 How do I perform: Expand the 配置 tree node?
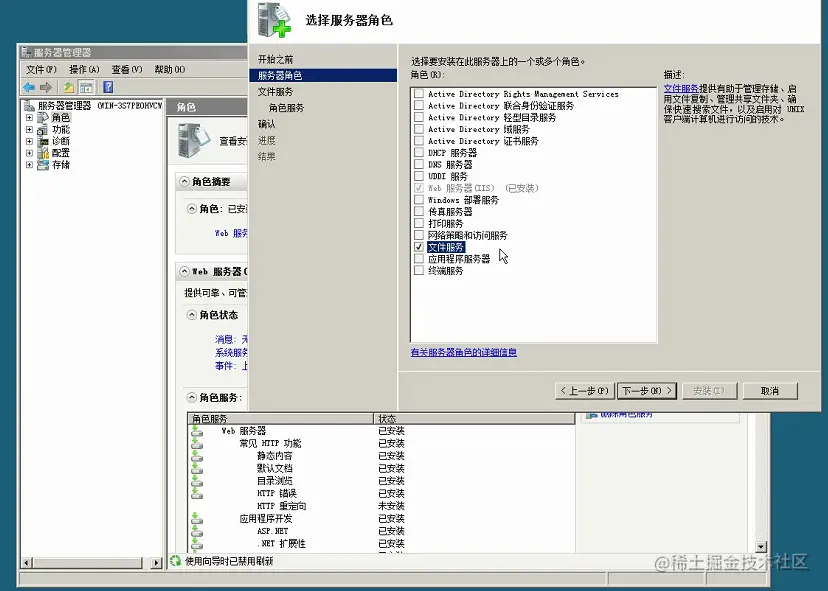pos(30,153)
